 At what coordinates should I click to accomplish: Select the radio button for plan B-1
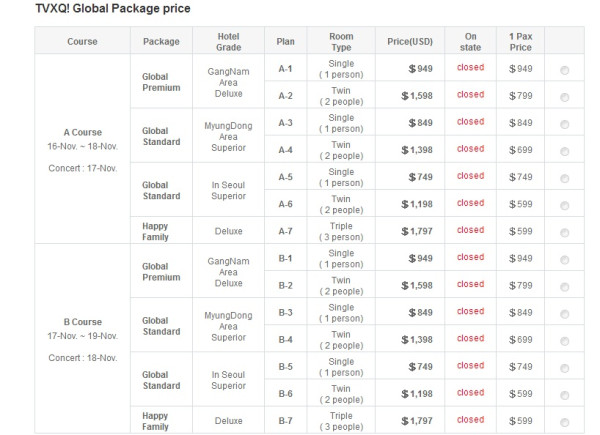pos(564,260)
